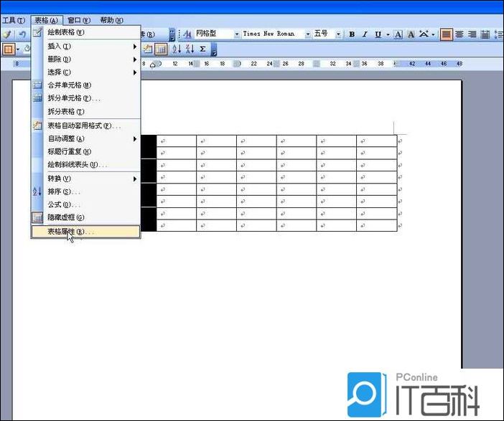Open the 工具(T) menu
The image size is (504, 421).
(14, 20)
